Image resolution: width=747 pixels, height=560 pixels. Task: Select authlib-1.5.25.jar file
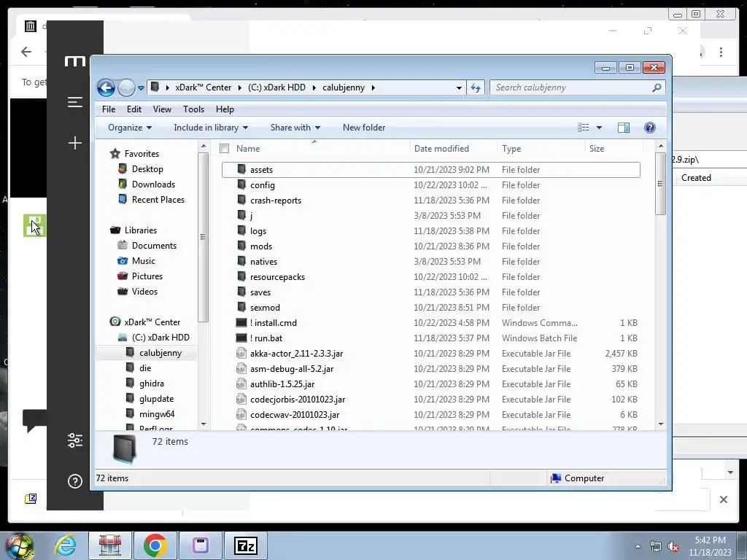(282, 384)
